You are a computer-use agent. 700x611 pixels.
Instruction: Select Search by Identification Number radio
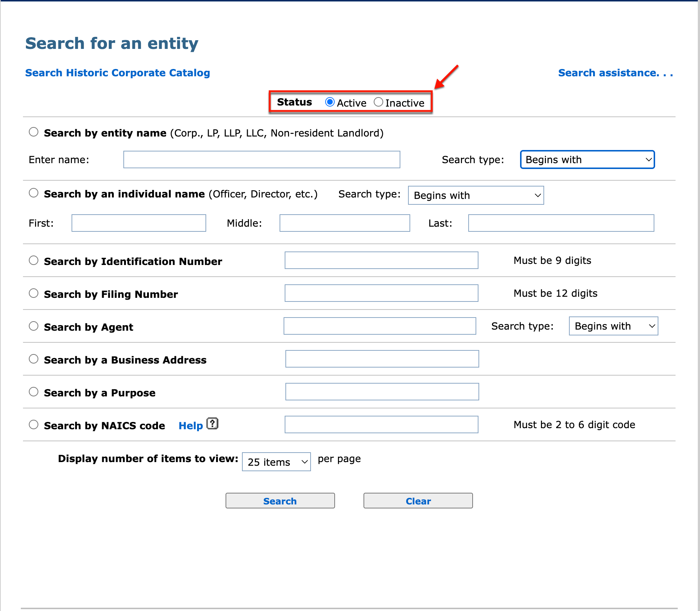pyautogui.click(x=34, y=261)
